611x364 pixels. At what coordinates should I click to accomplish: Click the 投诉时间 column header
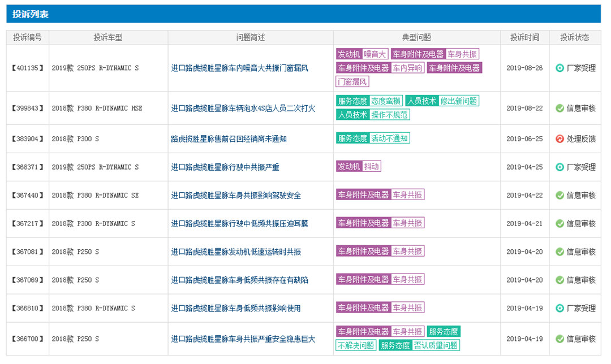(x=524, y=38)
